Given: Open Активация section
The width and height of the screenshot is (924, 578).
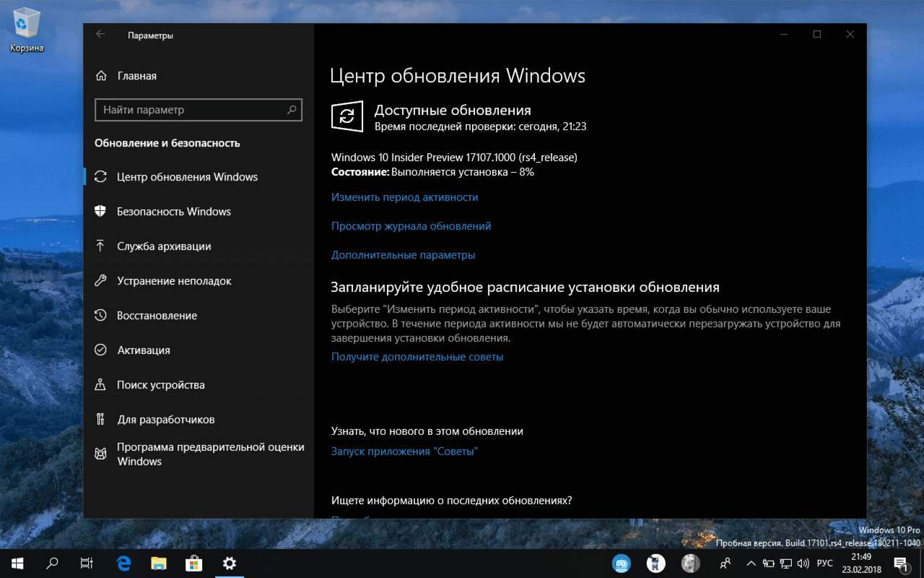Looking at the screenshot, I should (199, 350).
